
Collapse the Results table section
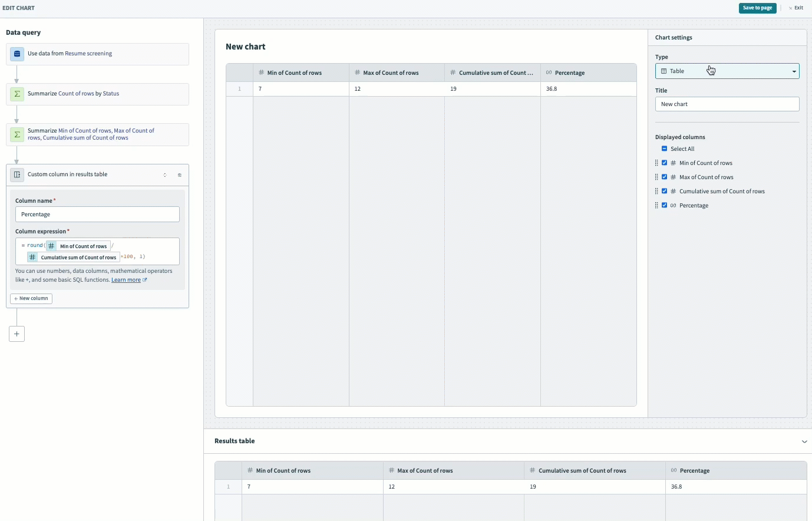(804, 441)
